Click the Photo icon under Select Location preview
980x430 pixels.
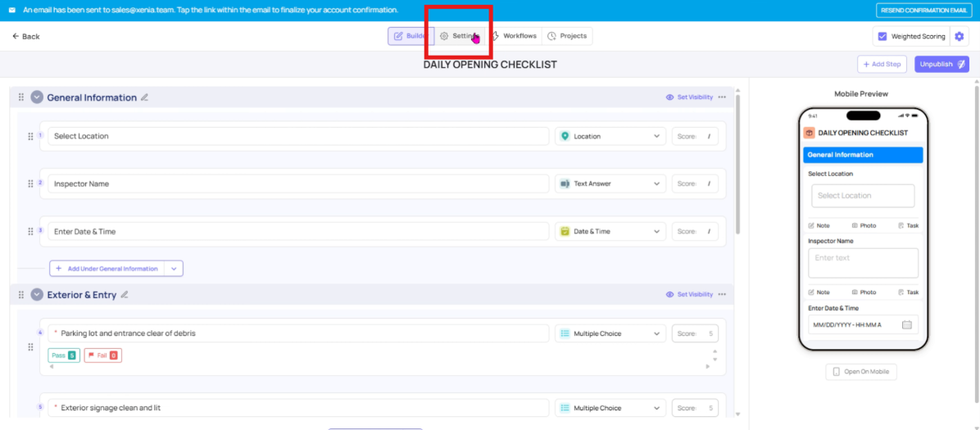(864, 225)
